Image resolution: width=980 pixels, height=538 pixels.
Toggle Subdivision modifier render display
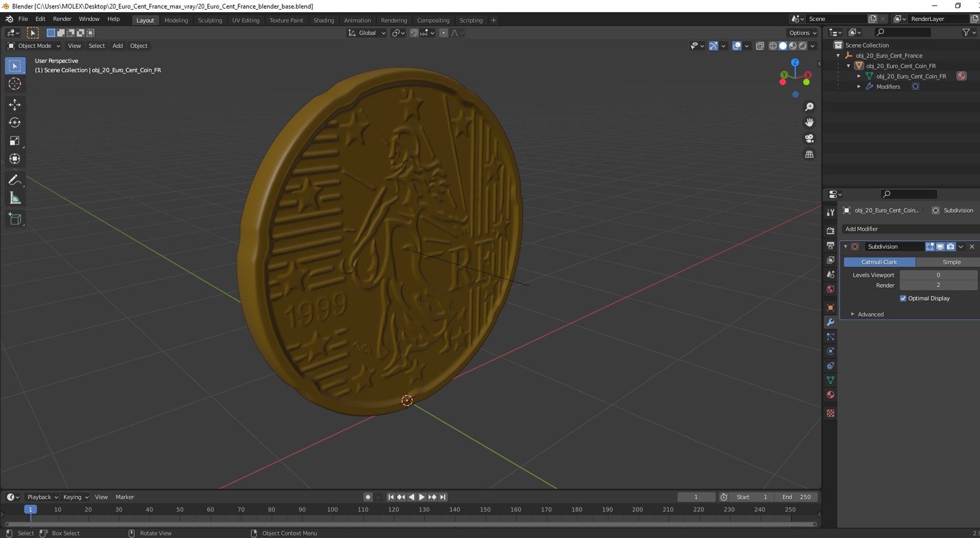pyautogui.click(x=950, y=247)
